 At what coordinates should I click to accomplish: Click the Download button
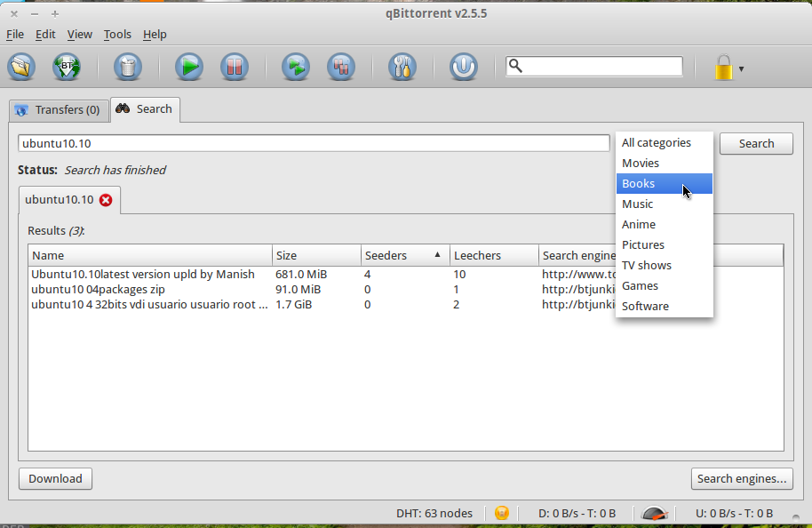pyautogui.click(x=55, y=479)
